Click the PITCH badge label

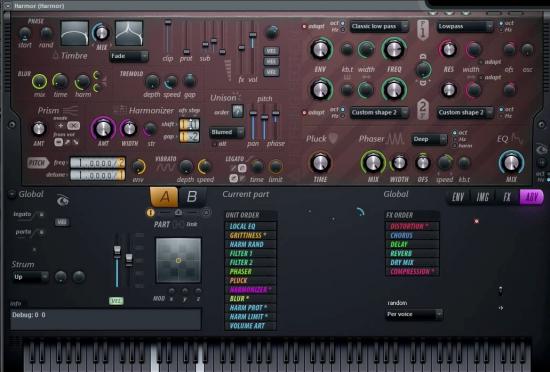click(38, 163)
